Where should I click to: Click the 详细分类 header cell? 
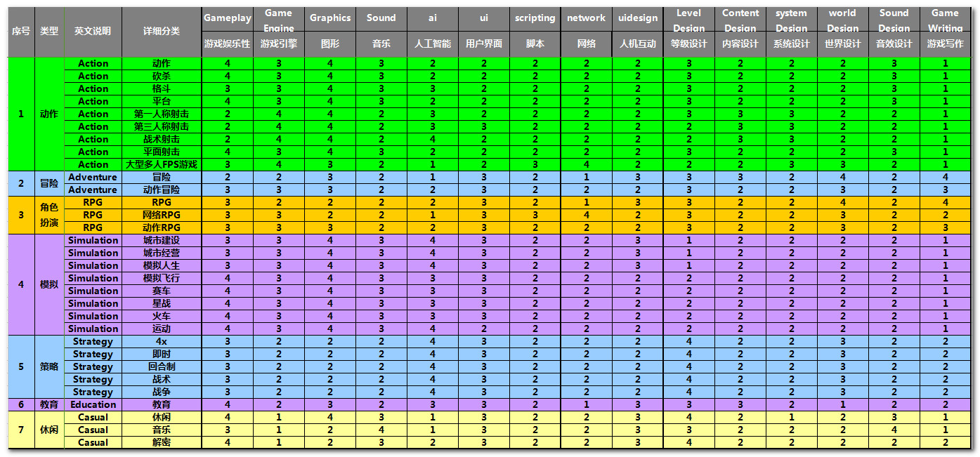[162, 32]
